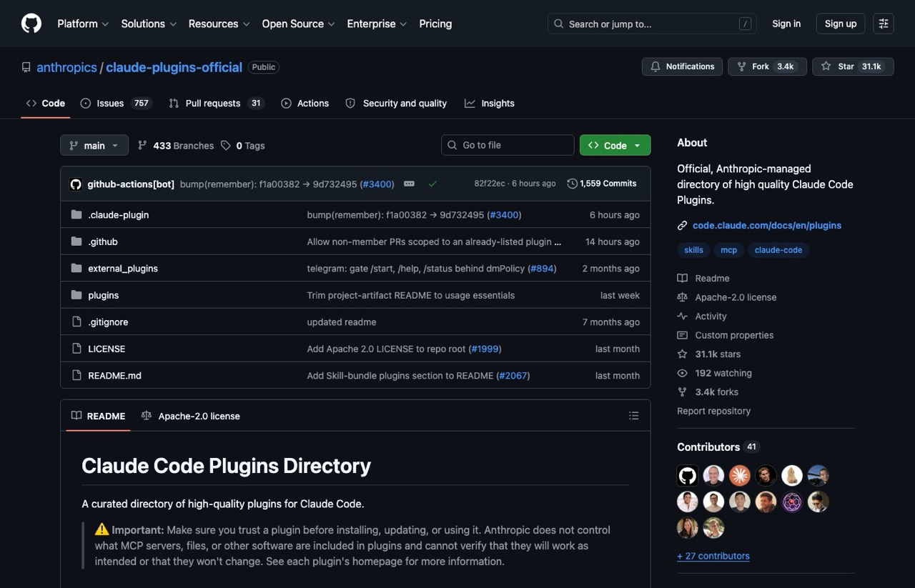Screen dimensions: 915x588
Task: Star the repository with Star button
Action: 852,66
